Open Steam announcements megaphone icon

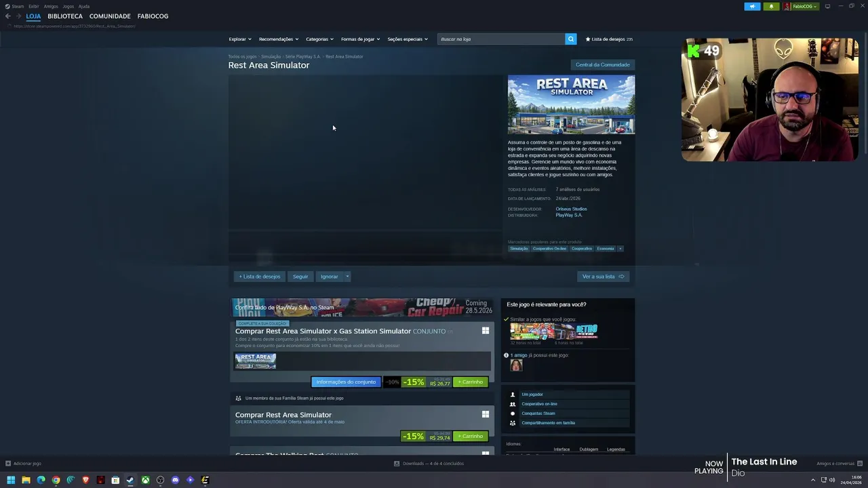(752, 6)
